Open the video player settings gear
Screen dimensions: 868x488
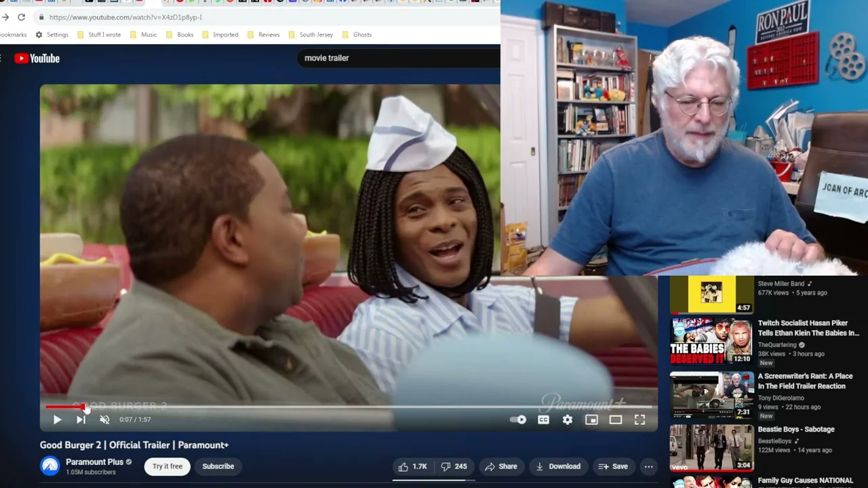tap(568, 420)
